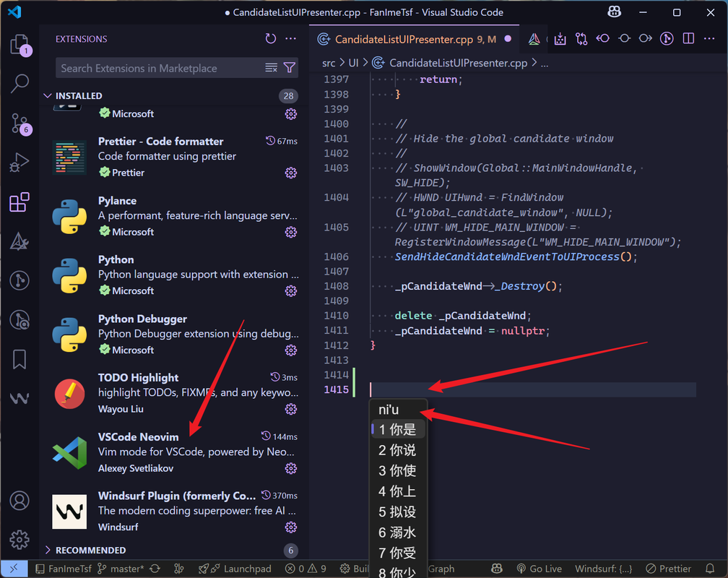The height and width of the screenshot is (578, 728).
Task: Open settings gear for TODO Highlight
Action: [290, 409]
